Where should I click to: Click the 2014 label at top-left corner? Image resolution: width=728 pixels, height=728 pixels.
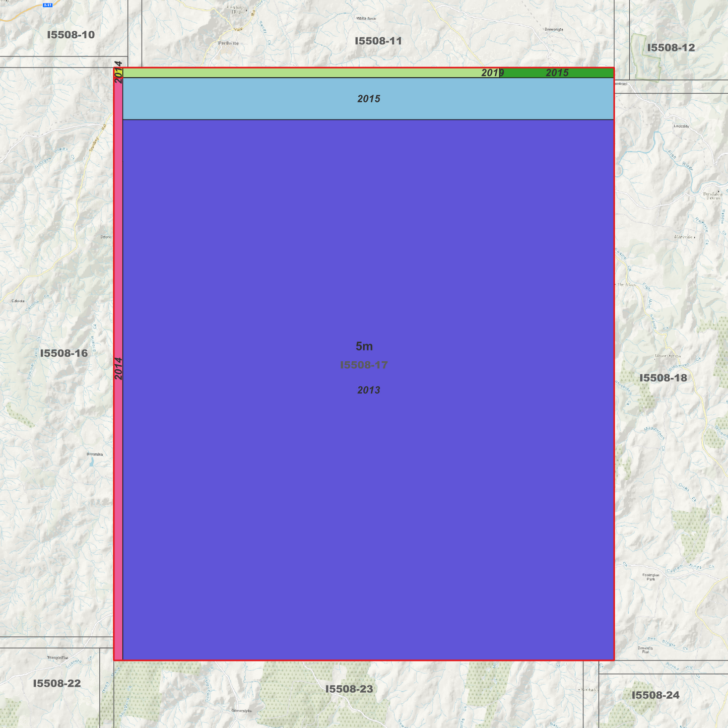(118, 72)
